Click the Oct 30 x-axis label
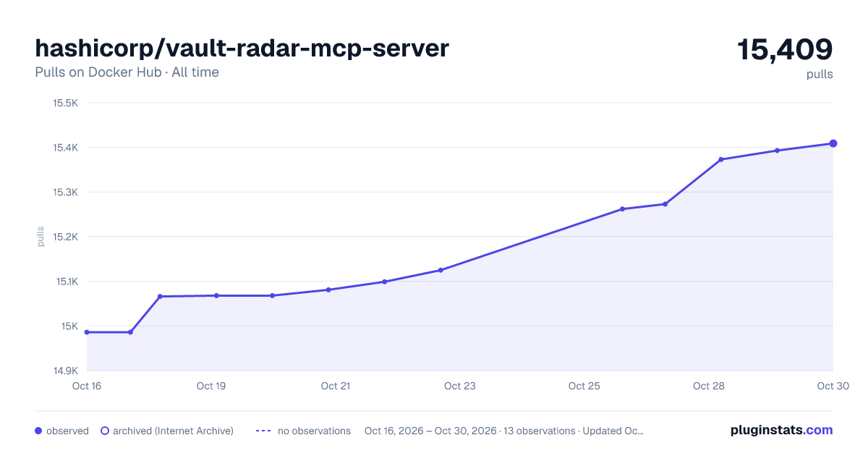 pyautogui.click(x=832, y=386)
